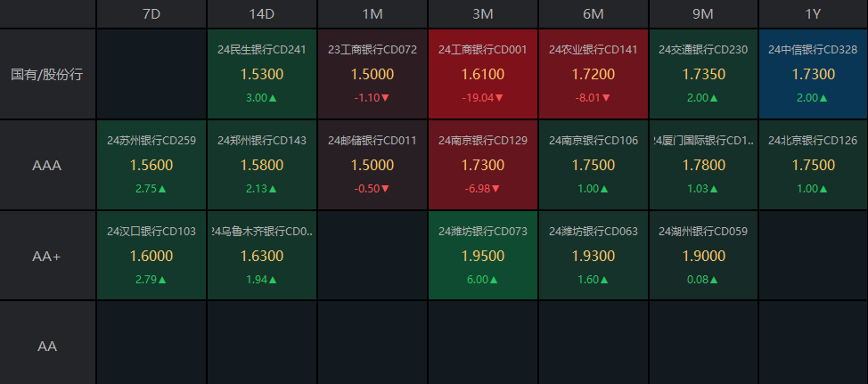Click the 23工商银行CD072 bond name
Screen dimensions: 868x384
coord(373,50)
